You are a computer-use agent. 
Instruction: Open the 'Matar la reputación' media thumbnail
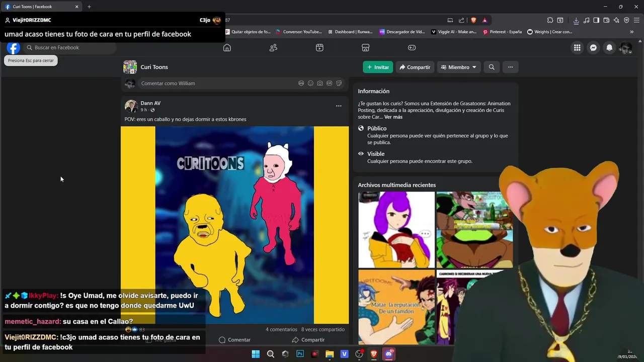click(x=396, y=307)
